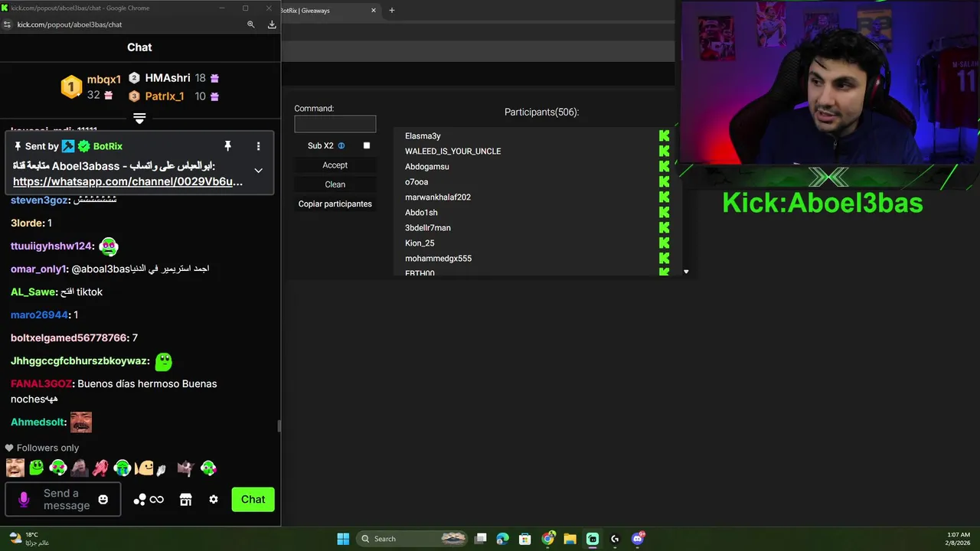Select participant mohammedgx555
The image size is (980, 551).
pyautogui.click(x=438, y=259)
